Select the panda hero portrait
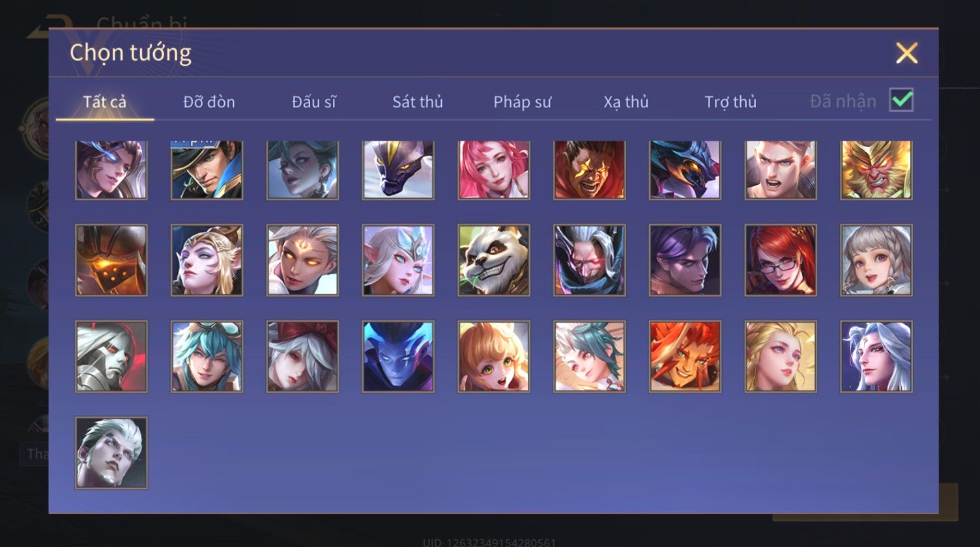This screenshot has width=980, height=547. tap(494, 260)
